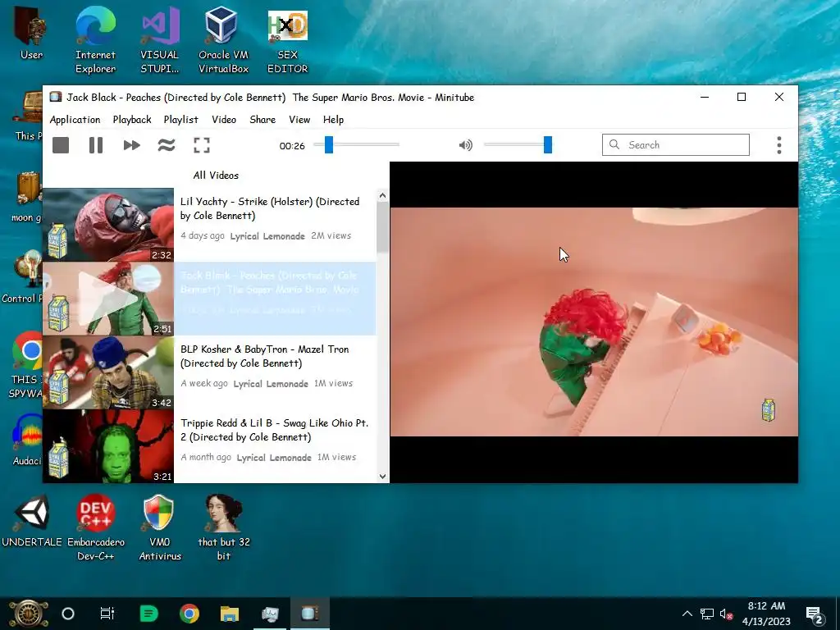Open the Playlist menu
840x630 pixels.
coord(180,120)
